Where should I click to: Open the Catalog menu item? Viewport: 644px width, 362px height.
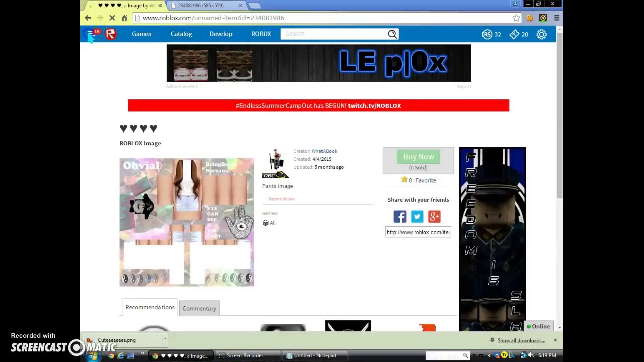pyautogui.click(x=181, y=34)
